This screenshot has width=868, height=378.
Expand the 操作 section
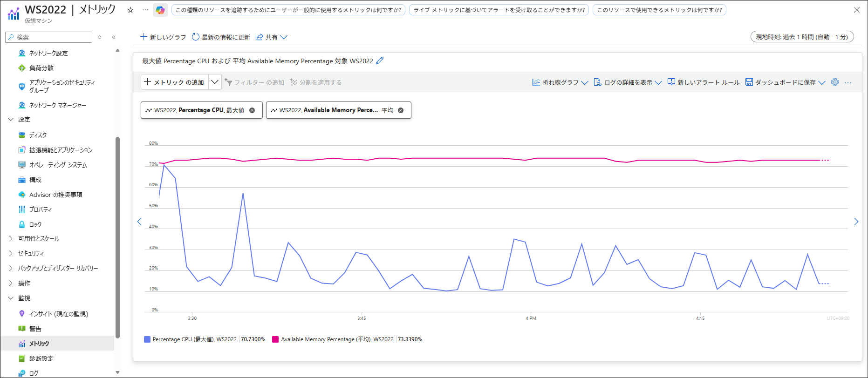[x=11, y=283]
